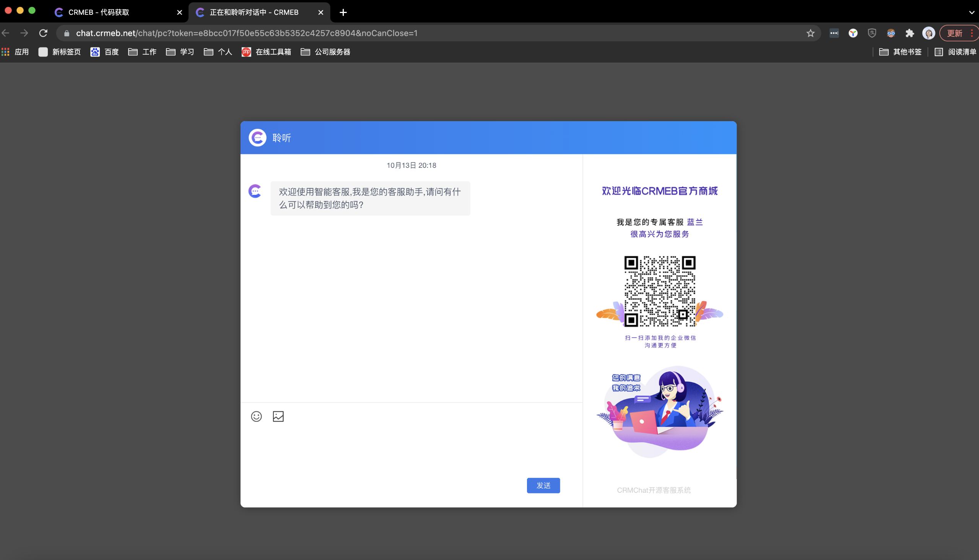Click the yellow minimize window button
Viewport: 979px width, 560px height.
click(20, 10)
